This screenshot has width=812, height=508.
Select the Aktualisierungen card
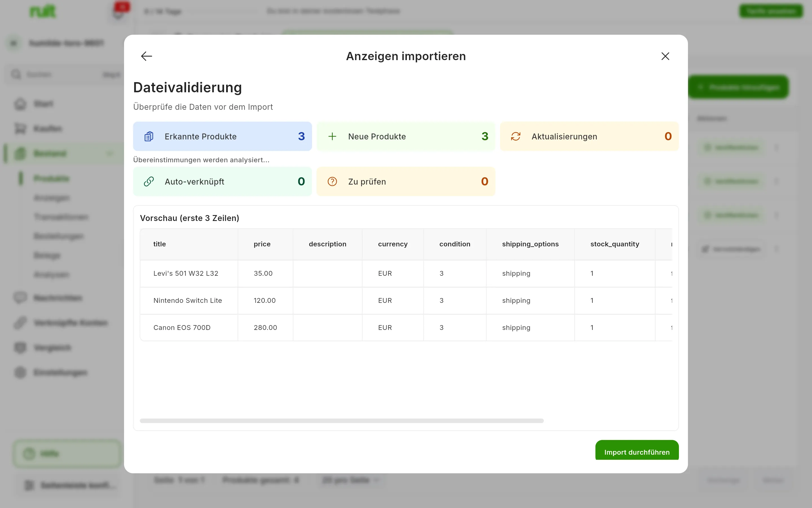click(x=589, y=136)
